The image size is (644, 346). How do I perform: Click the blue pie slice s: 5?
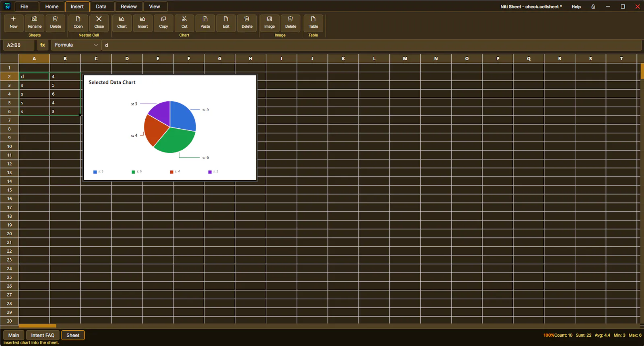click(182, 116)
